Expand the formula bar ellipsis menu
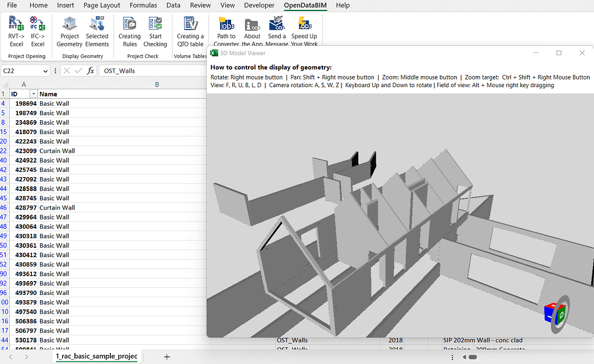 (56, 70)
